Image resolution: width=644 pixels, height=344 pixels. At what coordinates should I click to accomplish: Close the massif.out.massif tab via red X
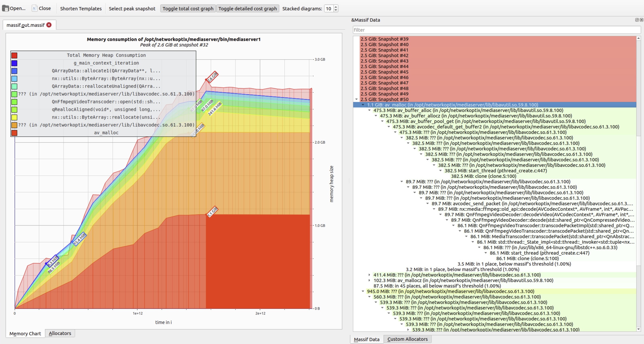coord(49,25)
